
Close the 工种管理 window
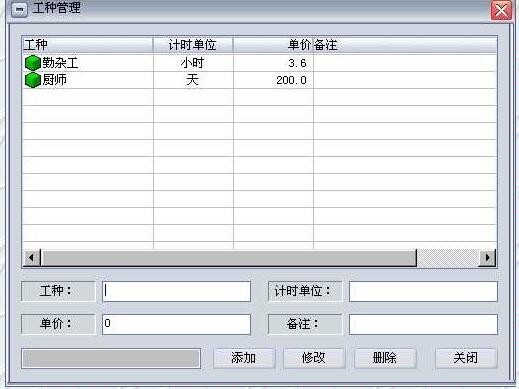[x=501, y=10]
